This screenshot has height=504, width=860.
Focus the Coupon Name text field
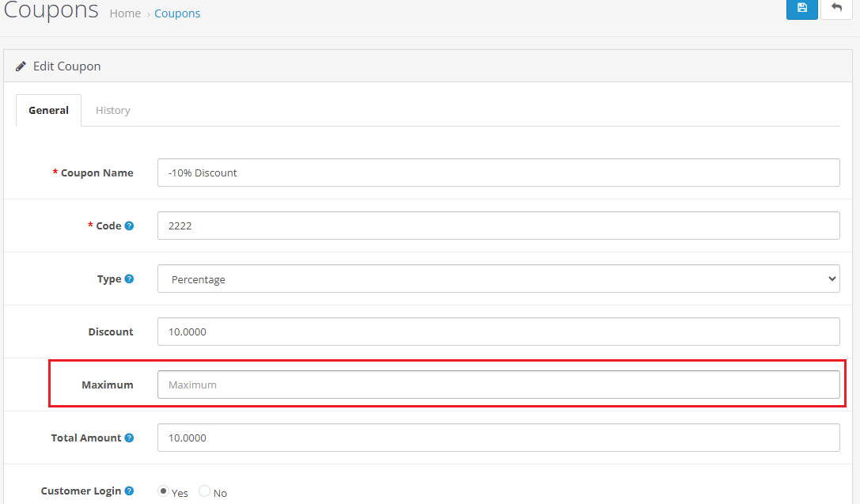[498, 172]
